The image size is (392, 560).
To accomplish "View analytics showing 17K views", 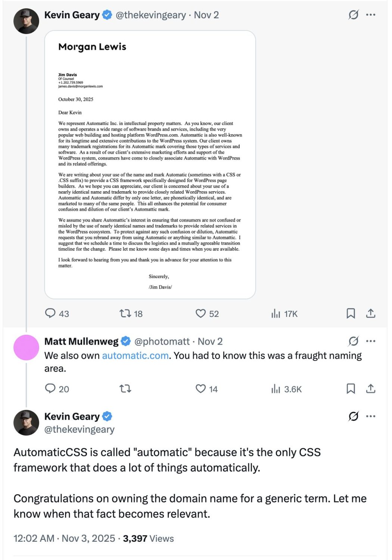I will click(x=276, y=314).
